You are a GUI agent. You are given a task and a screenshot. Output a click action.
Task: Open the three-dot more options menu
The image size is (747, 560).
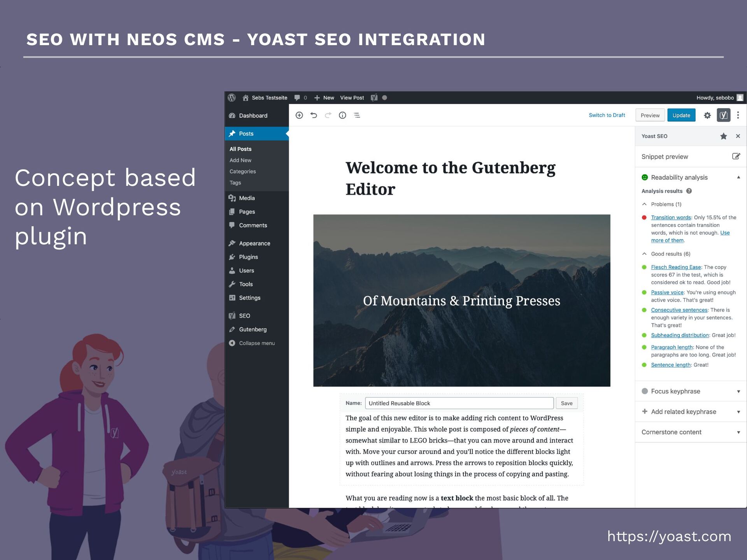tap(738, 115)
